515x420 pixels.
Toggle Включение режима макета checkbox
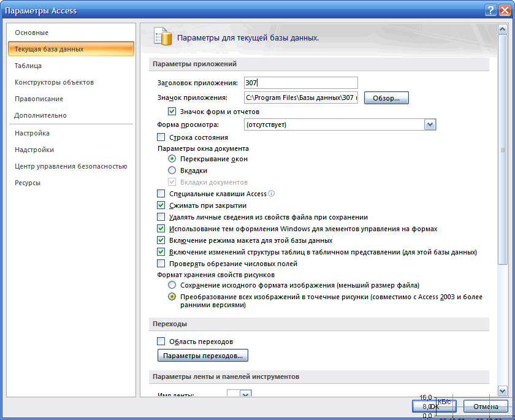pos(161,240)
